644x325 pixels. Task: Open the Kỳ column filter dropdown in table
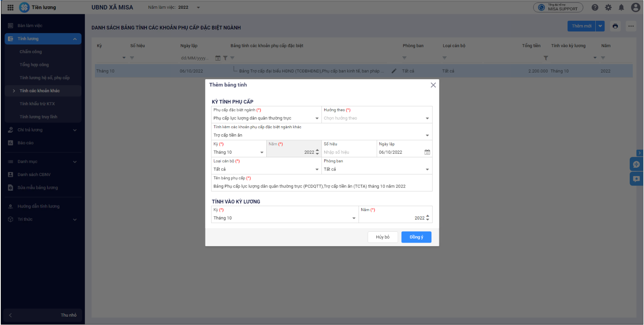(124, 58)
